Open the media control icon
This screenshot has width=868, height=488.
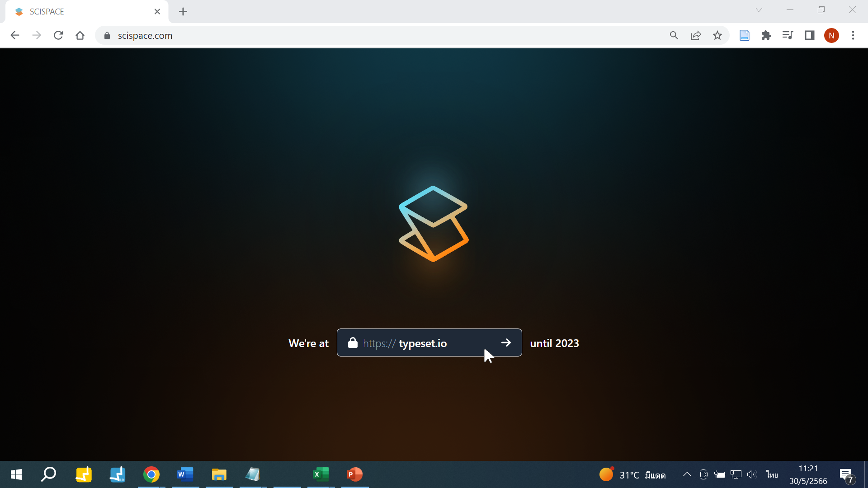tap(788, 35)
